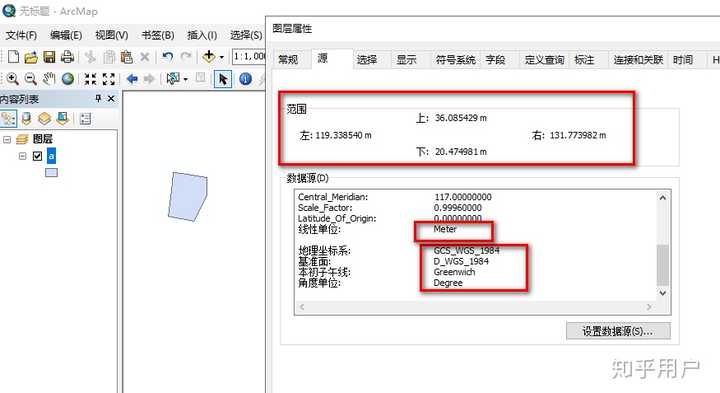Go back to previous extent
The width and height of the screenshot is (720, 393).
(x=132, y=79)
